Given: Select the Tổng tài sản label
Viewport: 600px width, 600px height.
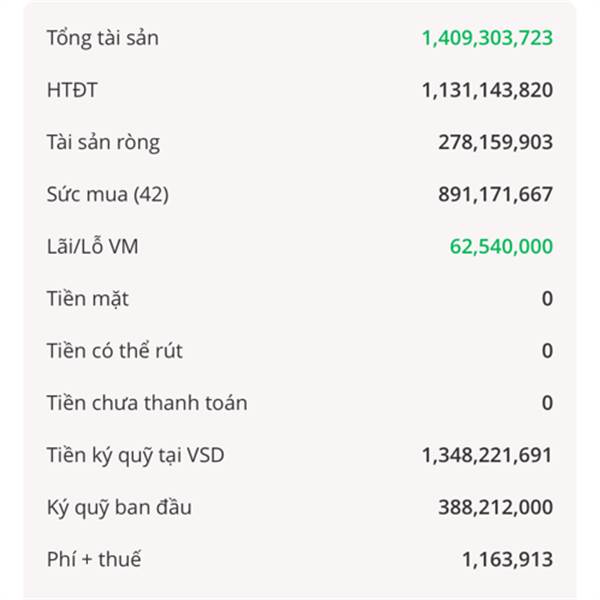Looking at the screenshot, I should 103,38.
